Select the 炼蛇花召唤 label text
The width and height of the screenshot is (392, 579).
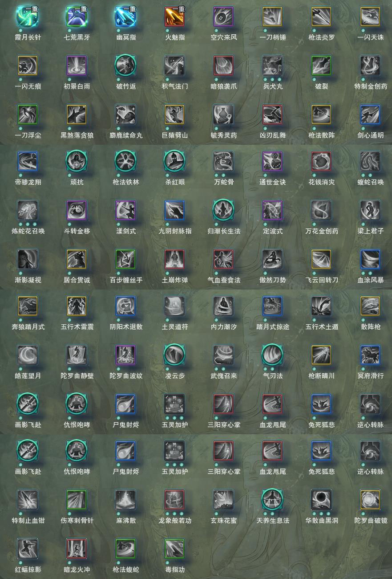pyautogui.click(x=28, y=231)
